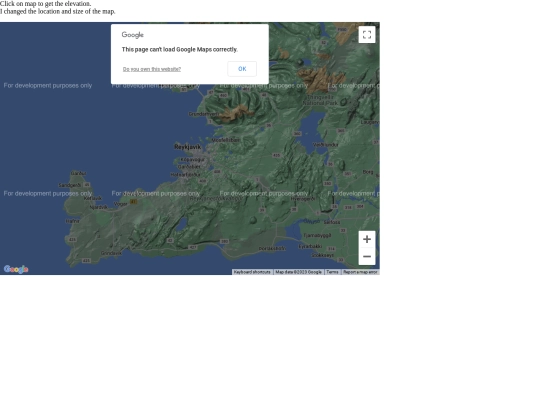Click the Sandgerði label

[70, 185]
